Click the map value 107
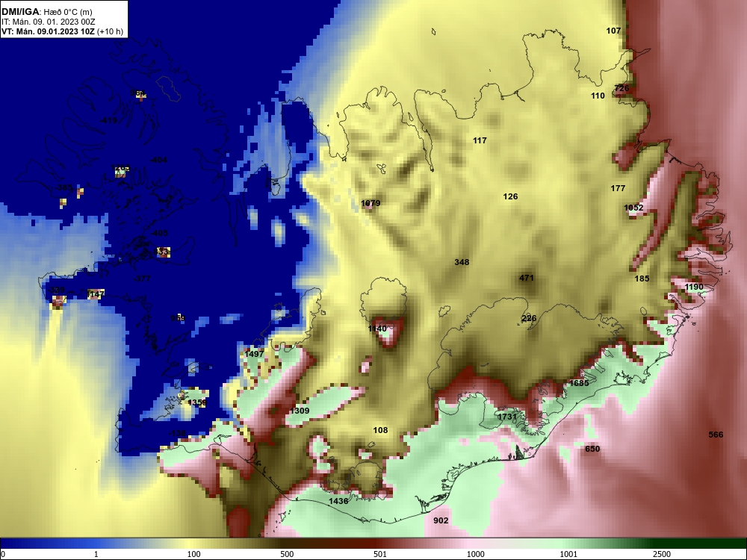Viewport: 747px width, 560px height. (x=613, y=31)
